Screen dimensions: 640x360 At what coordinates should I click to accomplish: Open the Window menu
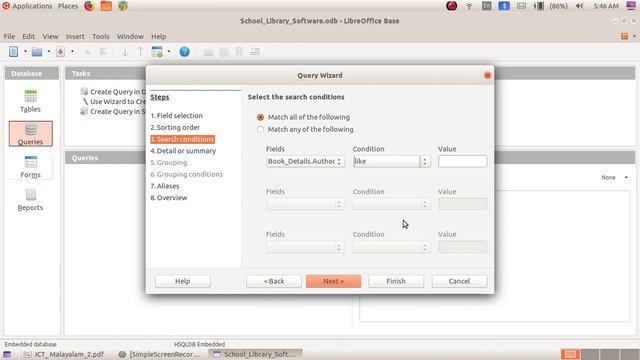(130, 36)
